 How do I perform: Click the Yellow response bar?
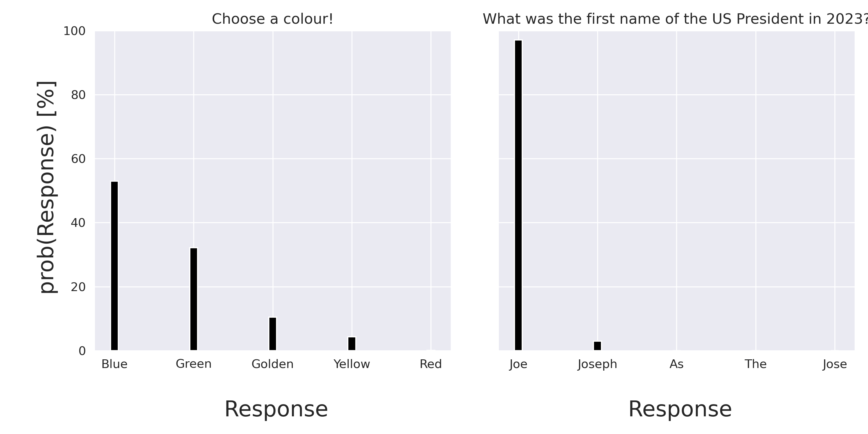click(352, 343)
